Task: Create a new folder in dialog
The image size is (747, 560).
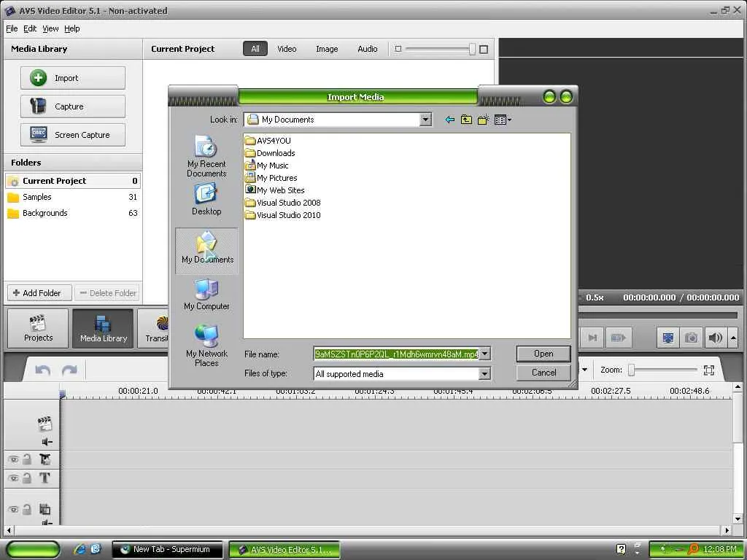Action: 483,120
